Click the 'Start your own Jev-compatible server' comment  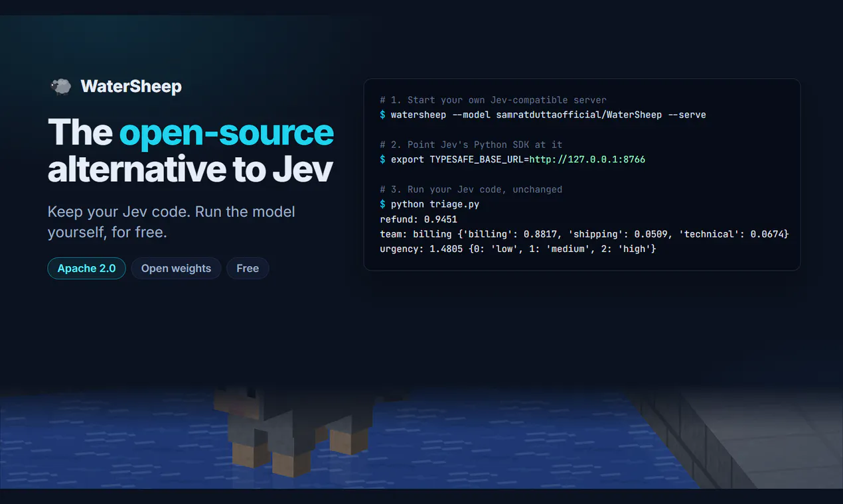(493, 100)
